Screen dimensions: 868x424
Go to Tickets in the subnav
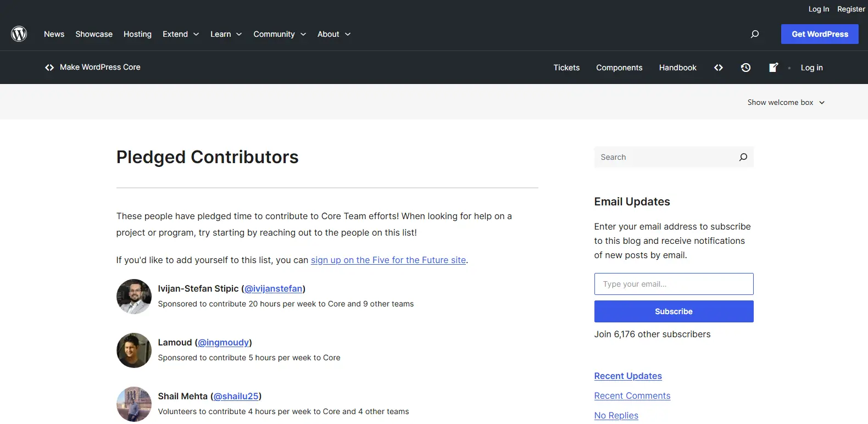pos(566,68)
